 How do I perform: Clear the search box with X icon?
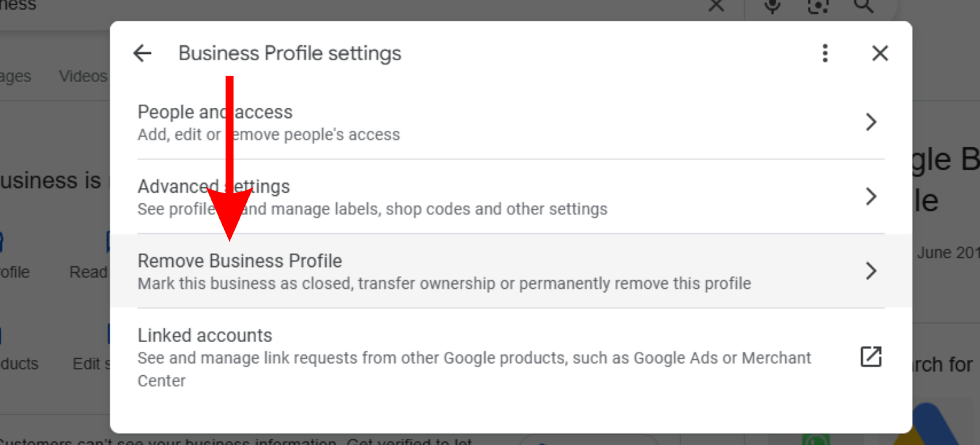tap(716, 6)
